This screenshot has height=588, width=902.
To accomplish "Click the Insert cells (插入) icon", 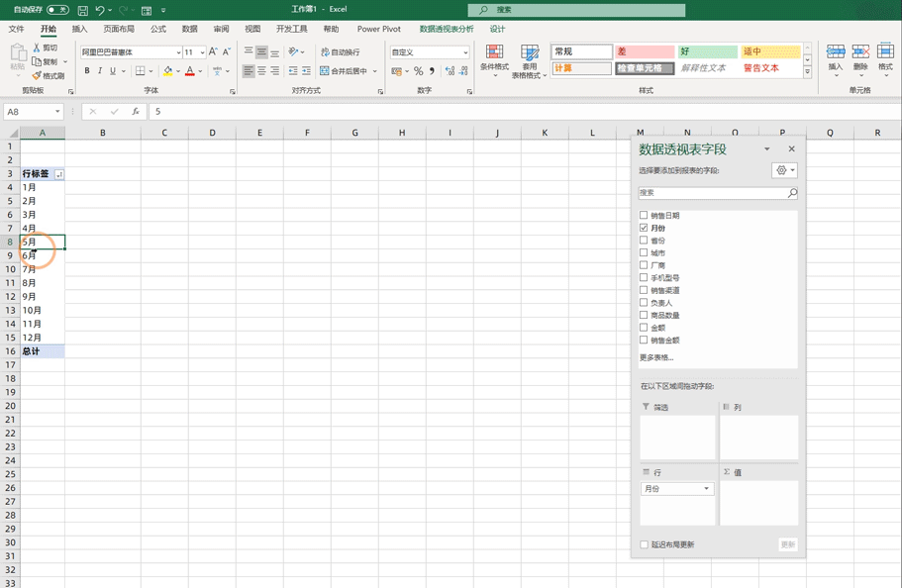I will [x=835, y=57].
